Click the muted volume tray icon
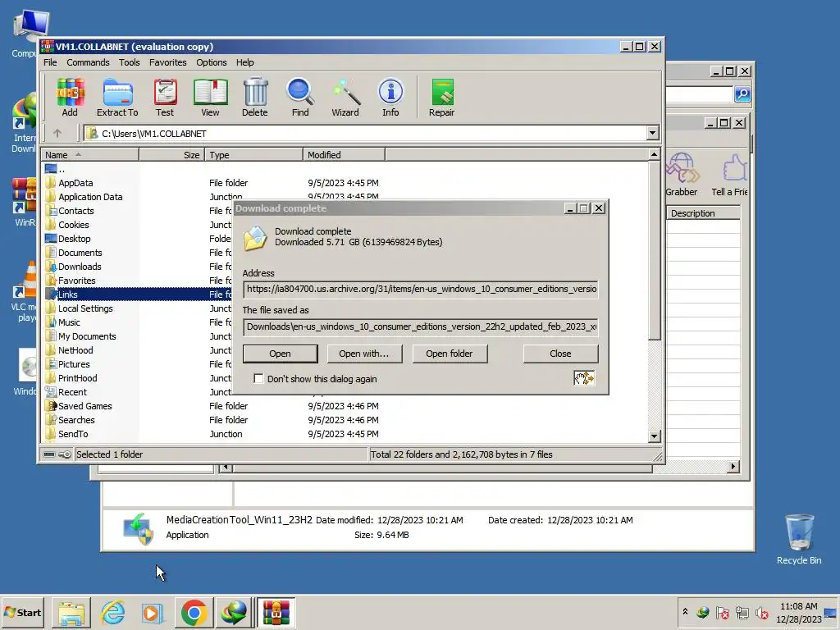The width and height of the screenshot is (840, 630). (761, 612)
